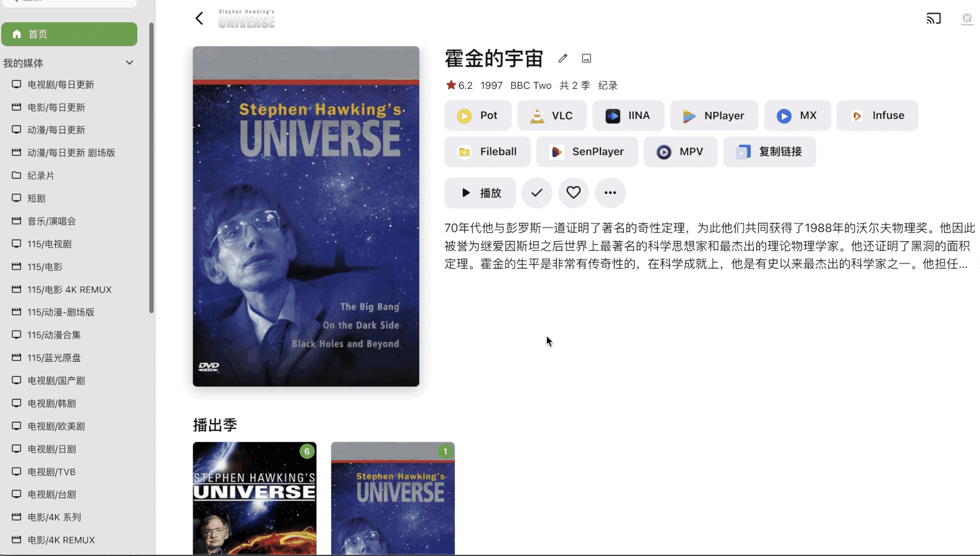Open the cast to device icon
This screenshot has height=556, width=980.
coord(934,18)
